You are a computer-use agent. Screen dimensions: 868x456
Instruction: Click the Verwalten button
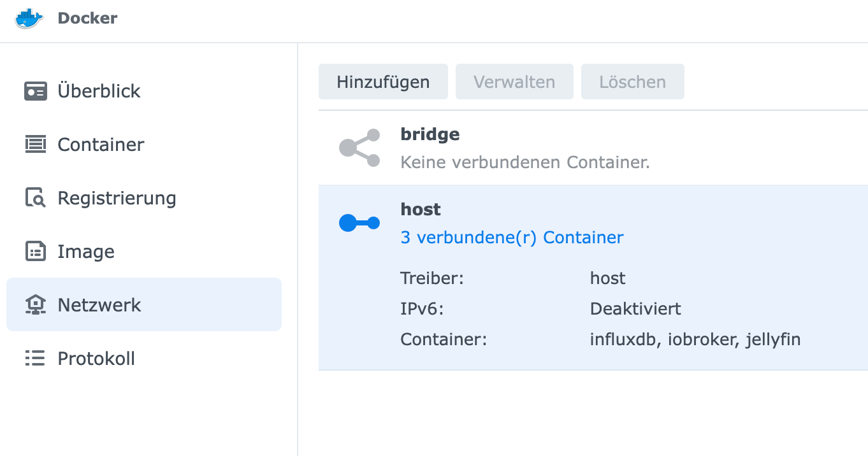[514, 82]
